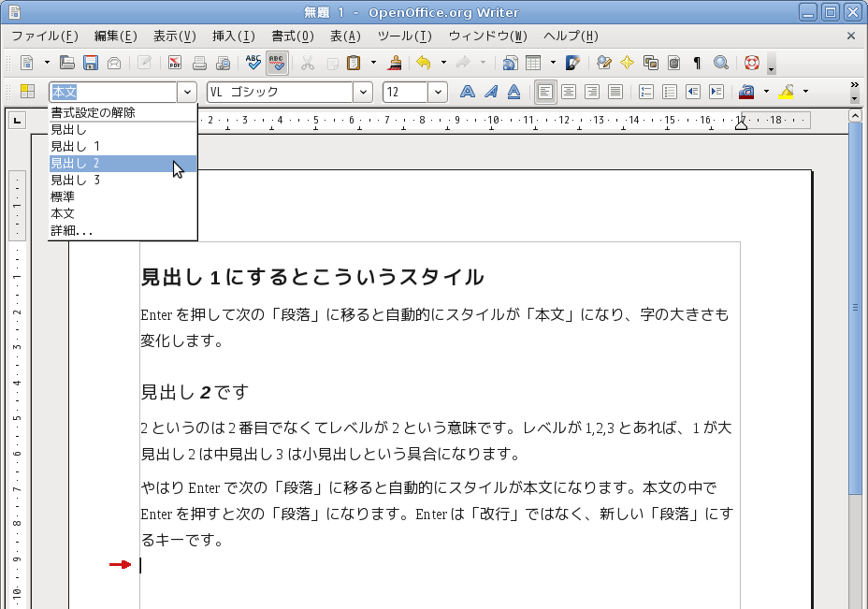Open the Insert Table icon
868x609 pixels.
[533, 63]
